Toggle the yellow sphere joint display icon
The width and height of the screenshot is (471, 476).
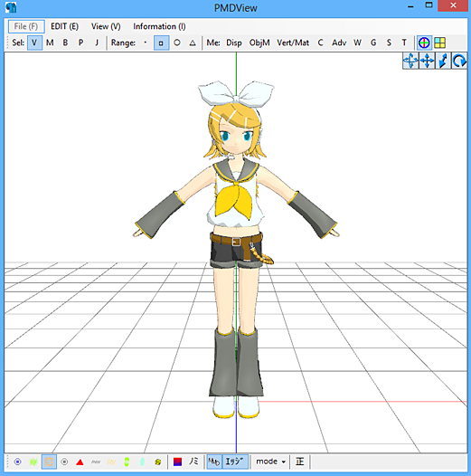(157, 462)
